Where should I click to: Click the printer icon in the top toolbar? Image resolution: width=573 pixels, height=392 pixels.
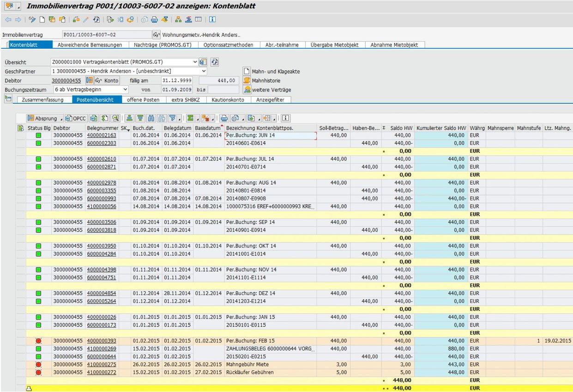(x=154, y=20)
